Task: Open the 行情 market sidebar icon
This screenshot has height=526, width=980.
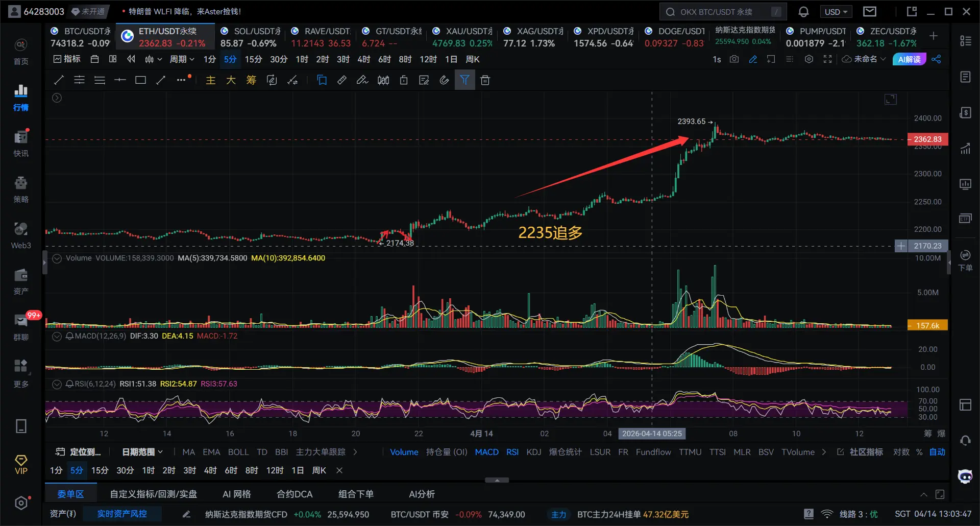Action: pyautogui.click(x=21, y=97)
